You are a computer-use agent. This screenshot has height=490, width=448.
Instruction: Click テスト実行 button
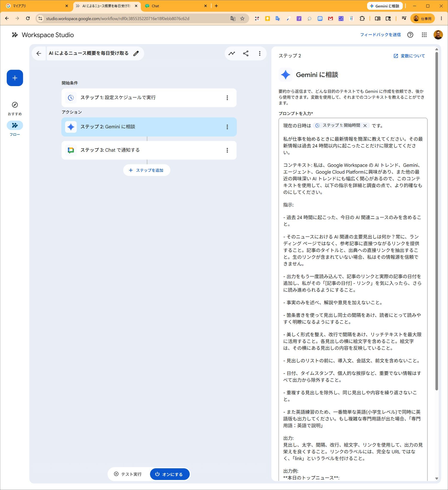point(128,474)
